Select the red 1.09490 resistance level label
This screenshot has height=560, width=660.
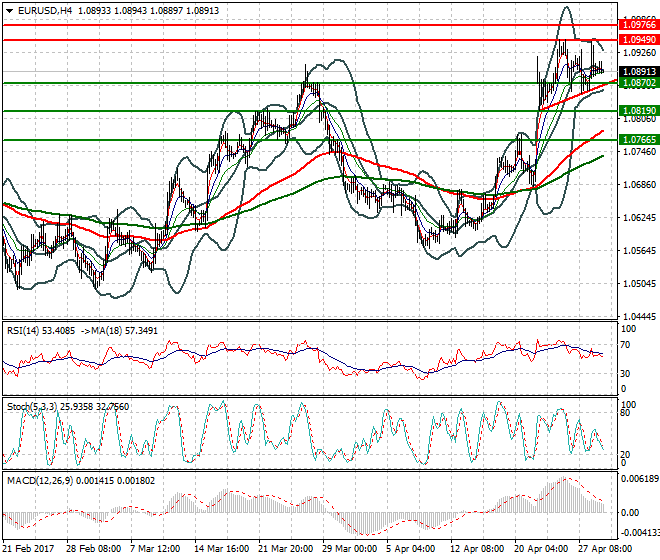coord(639,40)
